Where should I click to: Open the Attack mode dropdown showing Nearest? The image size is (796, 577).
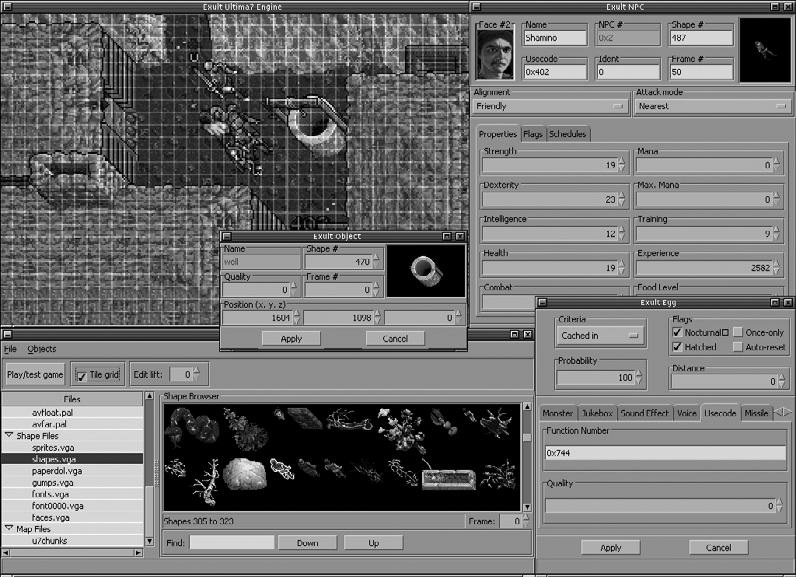(713, 106)
